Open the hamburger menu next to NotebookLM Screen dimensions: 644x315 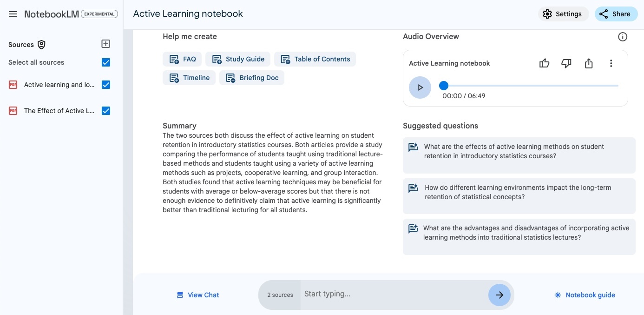coord(13,14)
